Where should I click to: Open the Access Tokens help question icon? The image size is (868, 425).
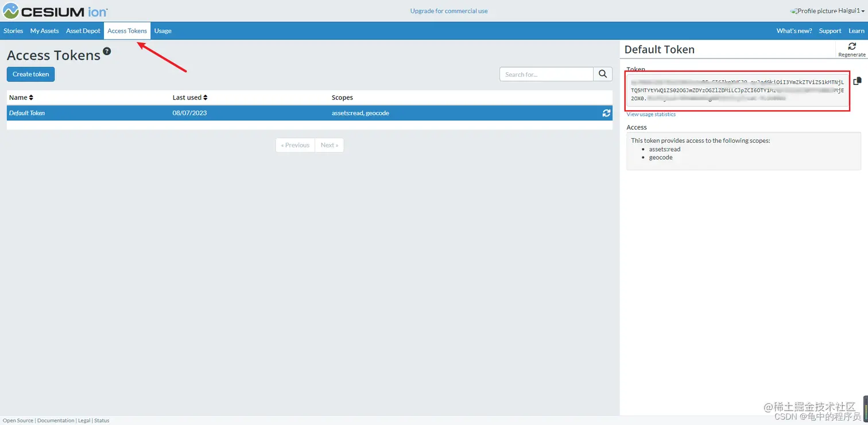[x=107, y=52]
